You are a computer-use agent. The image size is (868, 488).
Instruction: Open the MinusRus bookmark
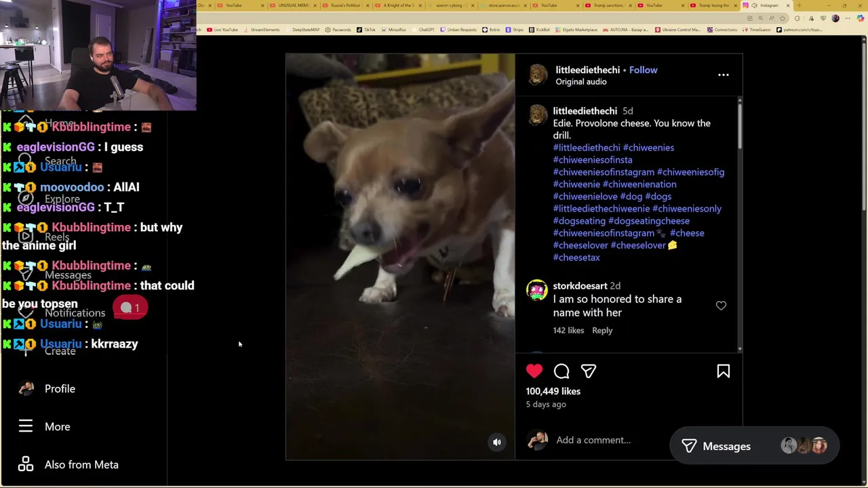click(x=393, y=30)
